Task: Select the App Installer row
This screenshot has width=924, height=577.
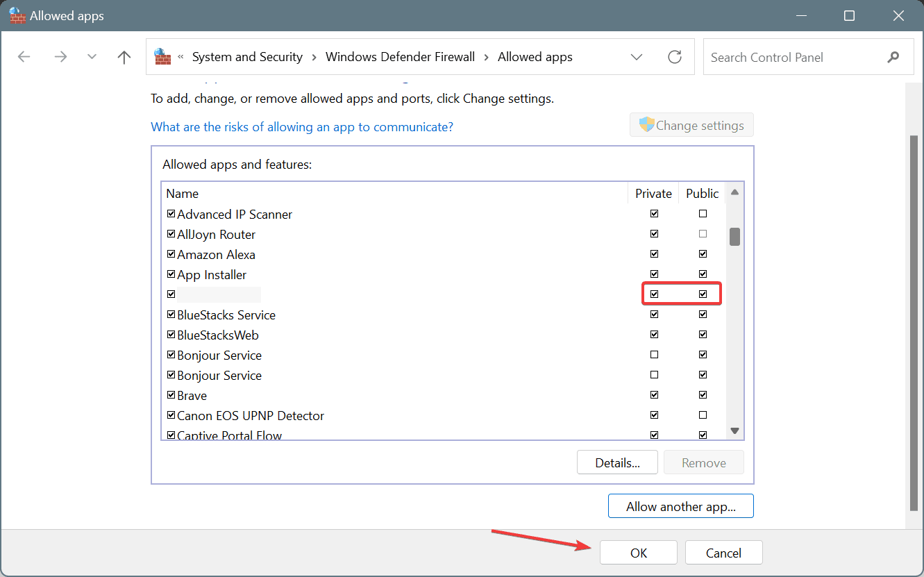Action: click(x=444, y=274)
